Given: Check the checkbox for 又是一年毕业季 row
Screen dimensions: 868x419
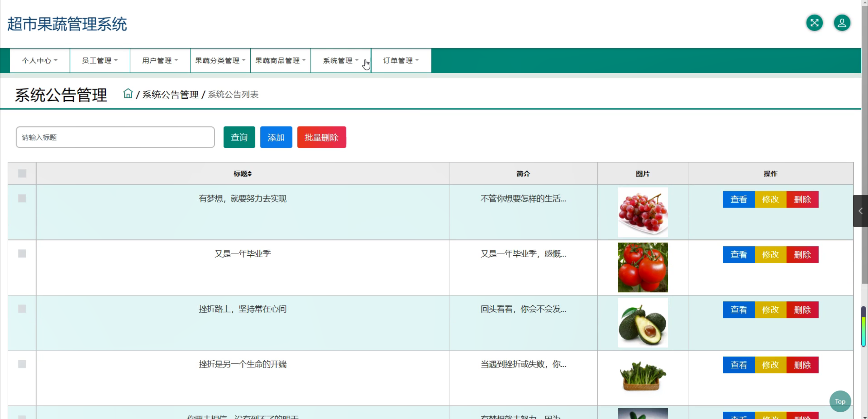Looking at the screenshot, I should click(22, 254).
